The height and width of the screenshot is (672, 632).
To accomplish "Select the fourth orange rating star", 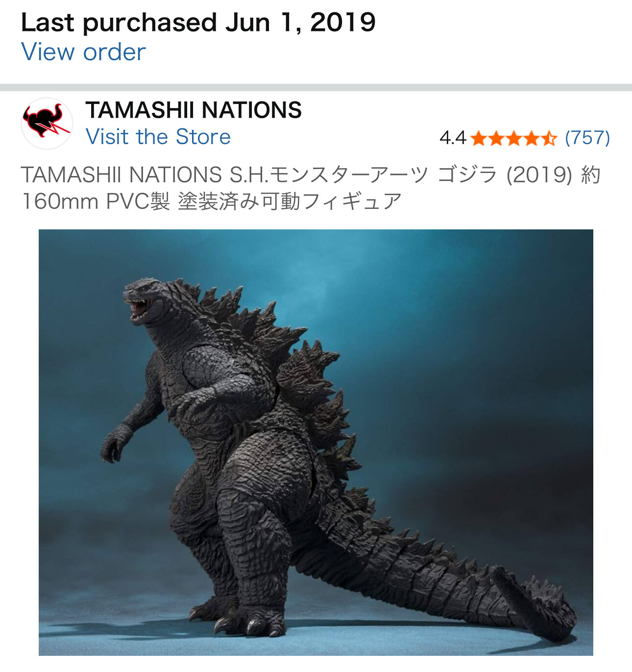I will 532,138.
